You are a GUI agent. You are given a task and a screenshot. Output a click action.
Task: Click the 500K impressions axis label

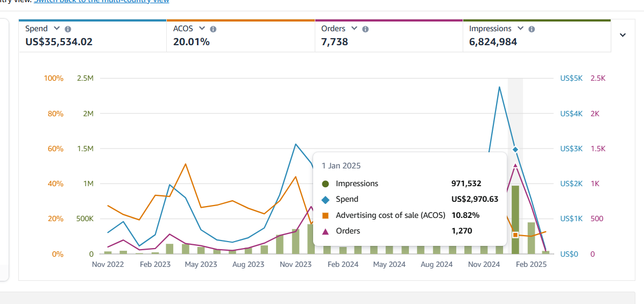[86, 219]
